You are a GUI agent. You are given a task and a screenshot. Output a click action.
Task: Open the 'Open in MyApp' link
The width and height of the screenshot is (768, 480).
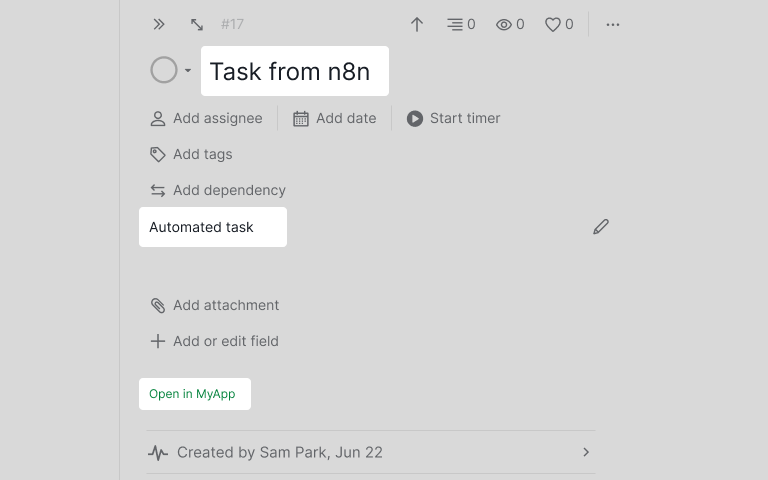coord(193,394)
